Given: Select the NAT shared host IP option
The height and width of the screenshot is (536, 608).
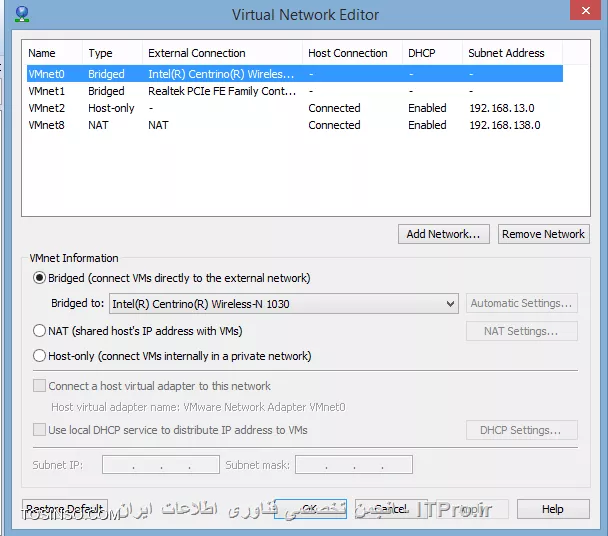Looking at the screenshot, I should 40,331.
